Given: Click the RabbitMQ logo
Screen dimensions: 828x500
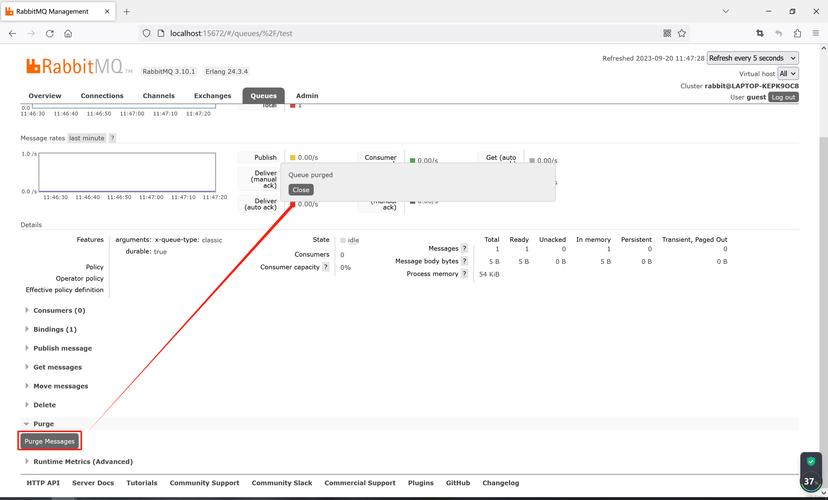Looking at the screenshot, I should coord(77,67).
